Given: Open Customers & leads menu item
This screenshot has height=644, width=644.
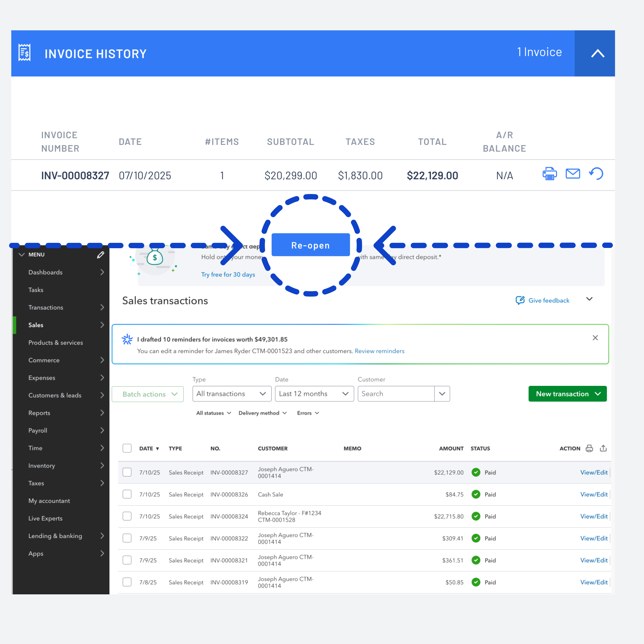Looking at the screenshot, I should tap(55, 395).
